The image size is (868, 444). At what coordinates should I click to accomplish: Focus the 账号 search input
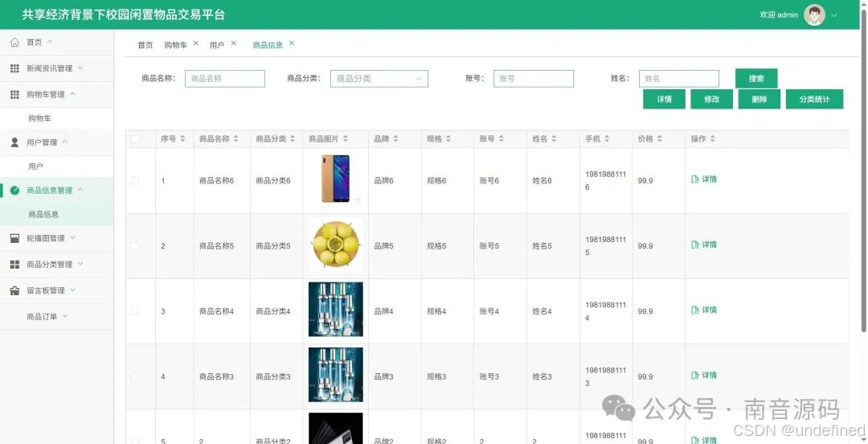(x=534, y=79)
